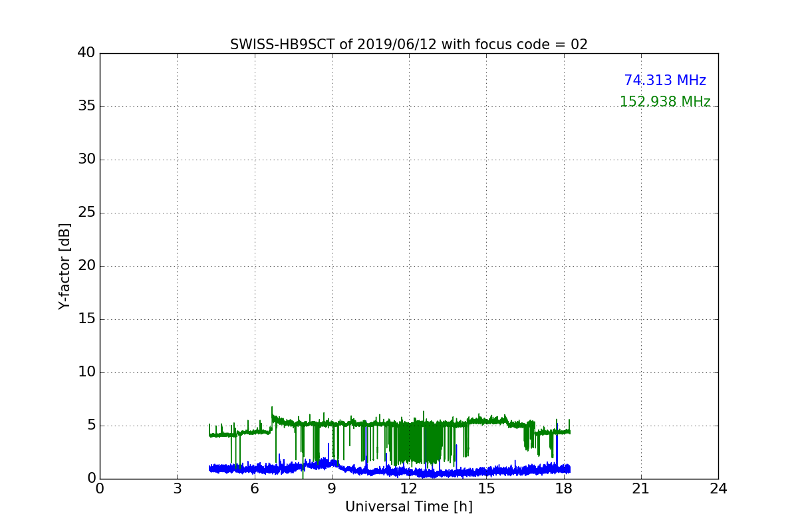The width and height of the screenshot is (798, 532).
Task: Click the x-axis tick label 18
Action: pos(564,489)
